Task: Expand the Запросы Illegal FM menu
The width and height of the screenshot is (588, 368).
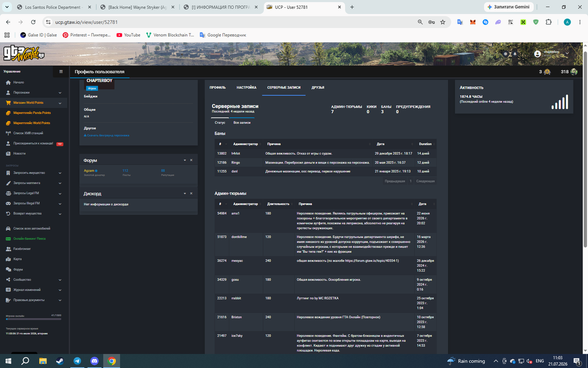Action: 34,203
